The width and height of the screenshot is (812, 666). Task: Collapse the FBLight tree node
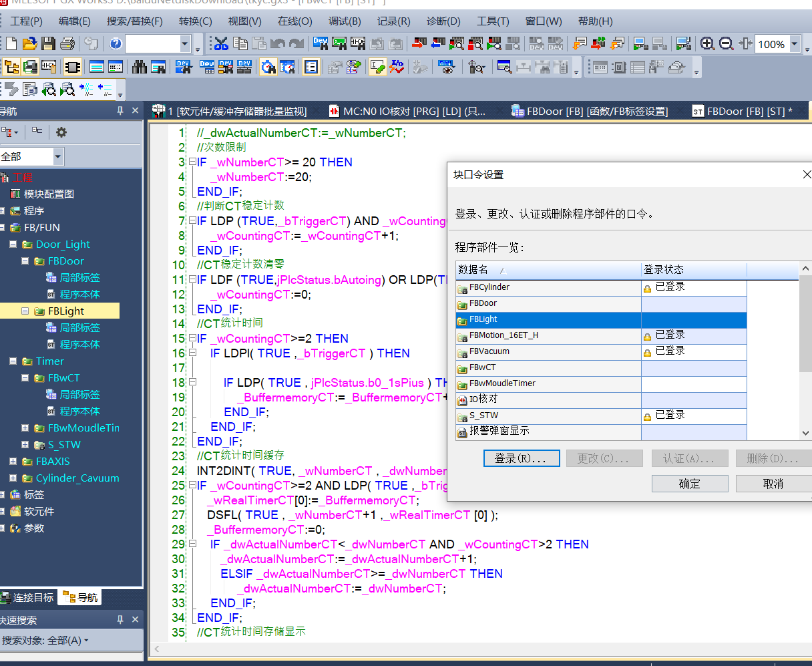[x=25, y=311]
